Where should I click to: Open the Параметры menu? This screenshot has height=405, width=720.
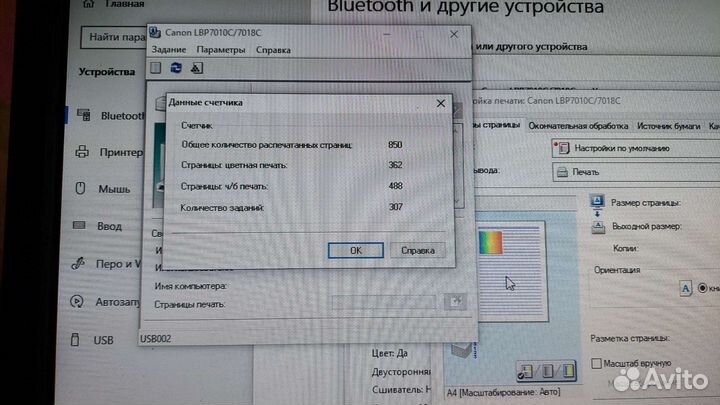(x=221, y=50)
